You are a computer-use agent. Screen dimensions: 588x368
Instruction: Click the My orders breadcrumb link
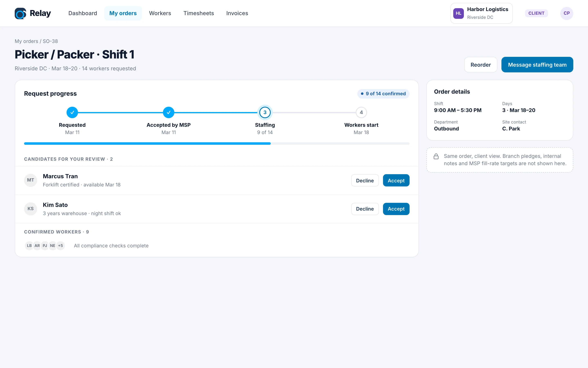[27, 41]
